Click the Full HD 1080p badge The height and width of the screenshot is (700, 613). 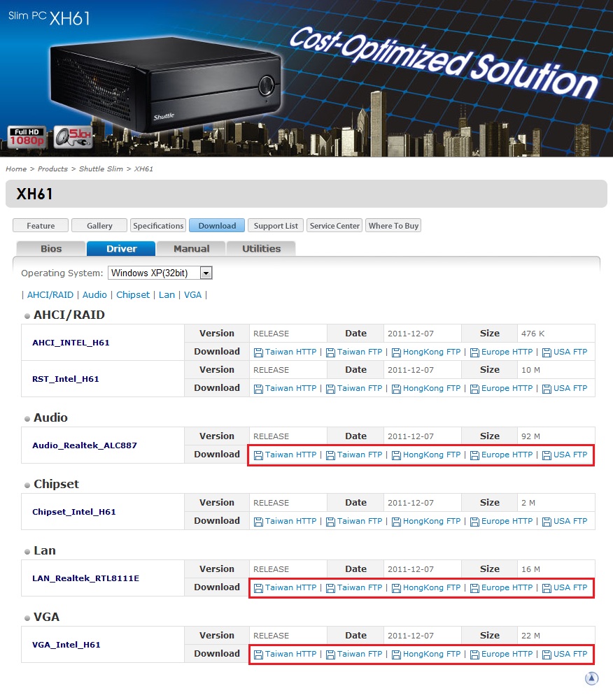(x=27, y=137)
